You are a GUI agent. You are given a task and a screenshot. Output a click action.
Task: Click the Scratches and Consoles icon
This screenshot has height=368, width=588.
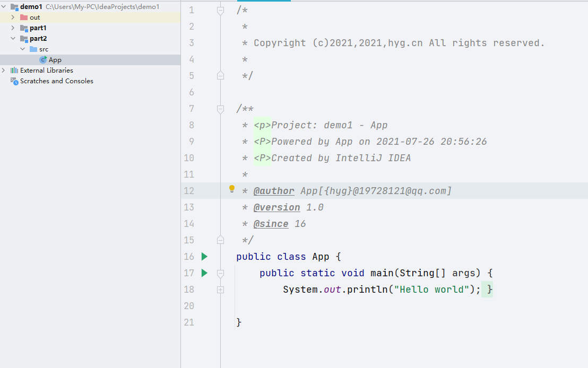point(14,81)
